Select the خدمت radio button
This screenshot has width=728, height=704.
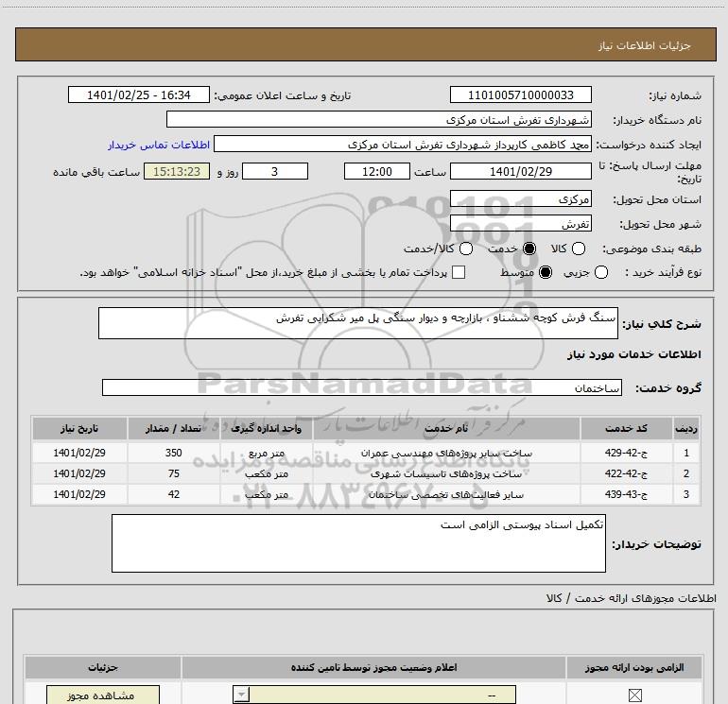coord(529,249)
